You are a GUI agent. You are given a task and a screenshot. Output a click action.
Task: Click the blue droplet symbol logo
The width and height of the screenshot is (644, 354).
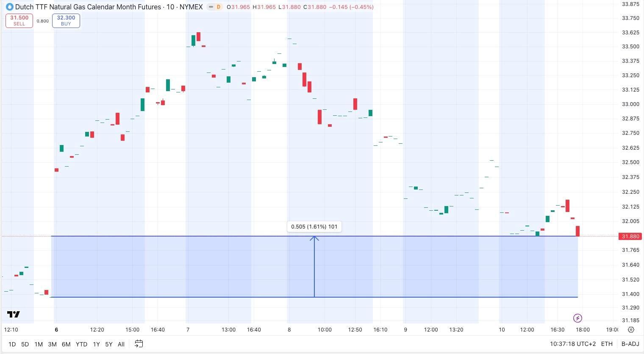[9, 7]
